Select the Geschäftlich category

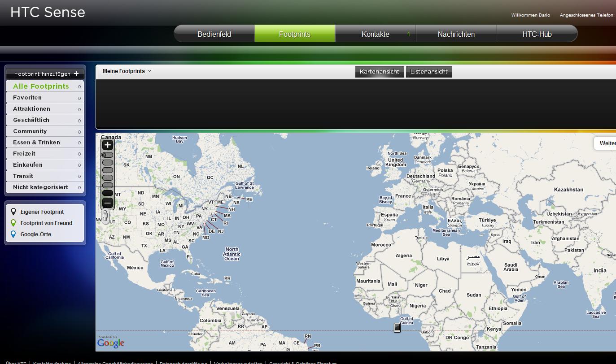click(45, 120)
